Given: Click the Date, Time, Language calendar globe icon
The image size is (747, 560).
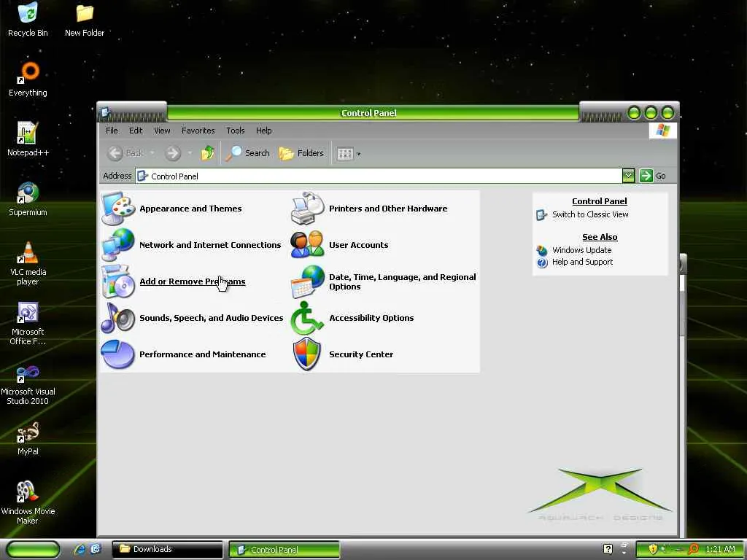Looking at the screenshot, I should [x=307, y=281].
